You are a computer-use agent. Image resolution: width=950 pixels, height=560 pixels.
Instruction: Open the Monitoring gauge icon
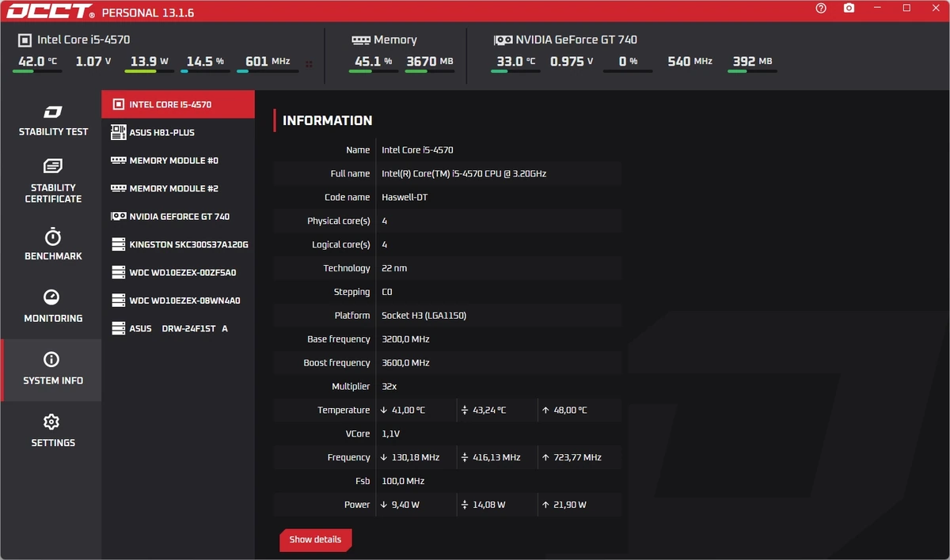[x=52, y=297]
